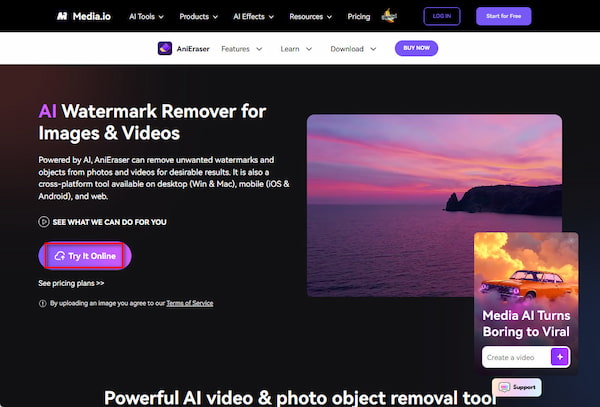Click the AniEraser app icon
This screenshot has height=407, width=600.
166,48
